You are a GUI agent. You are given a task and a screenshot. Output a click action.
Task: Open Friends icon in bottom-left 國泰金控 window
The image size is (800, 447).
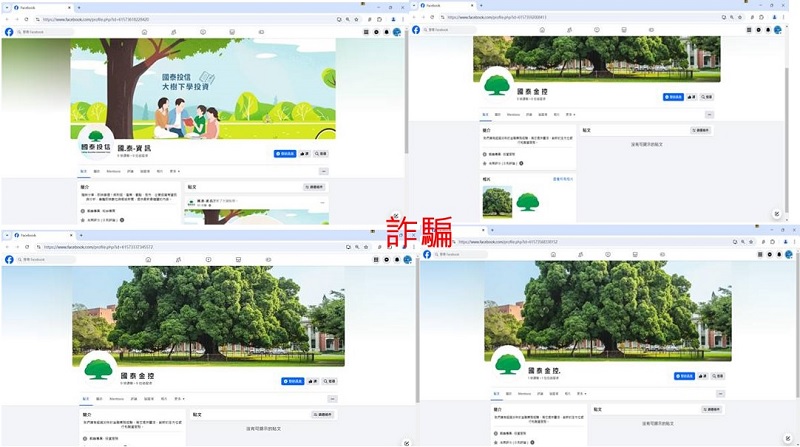178,259
